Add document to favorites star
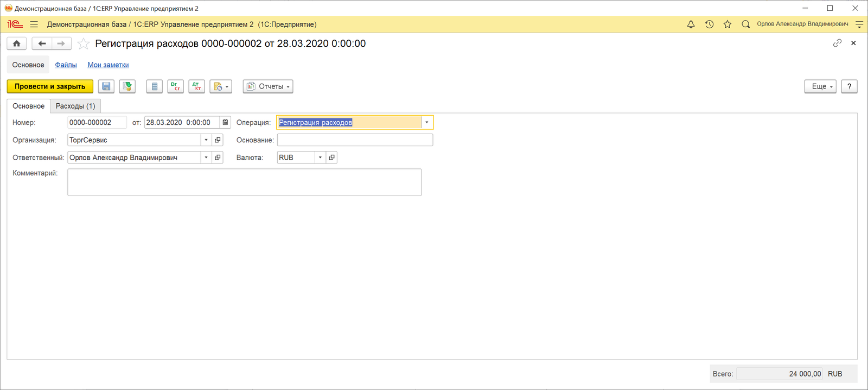868x390 pixels. pos(83,43)
